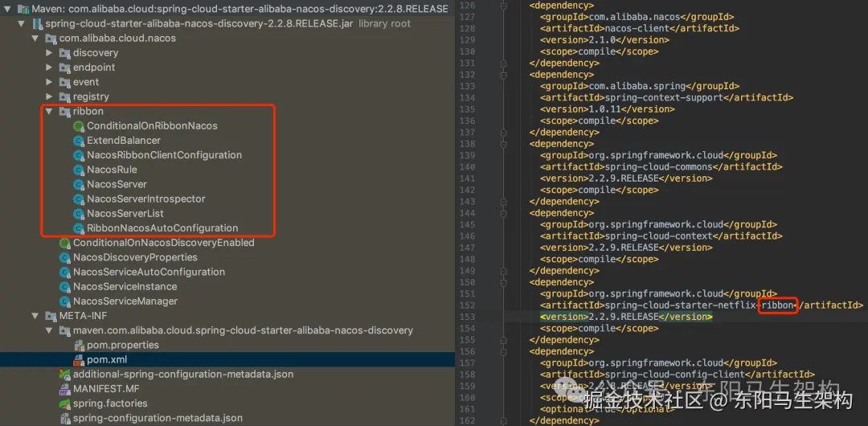The image size is (868, 426).
Task: Select ConditionalOnRibbonNacos in the tree
Action: pyautogui.click(x=152, y=125)
